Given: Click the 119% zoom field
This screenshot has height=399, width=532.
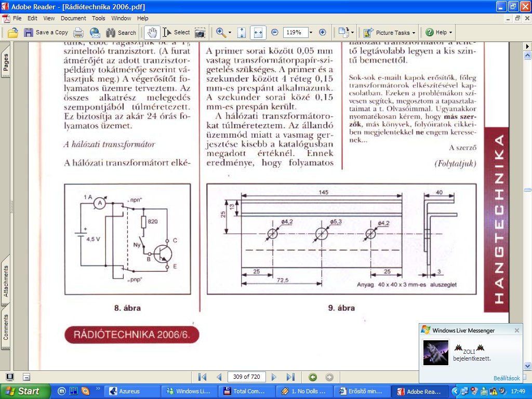Looking at the screenshot, I should click(295, 33).
